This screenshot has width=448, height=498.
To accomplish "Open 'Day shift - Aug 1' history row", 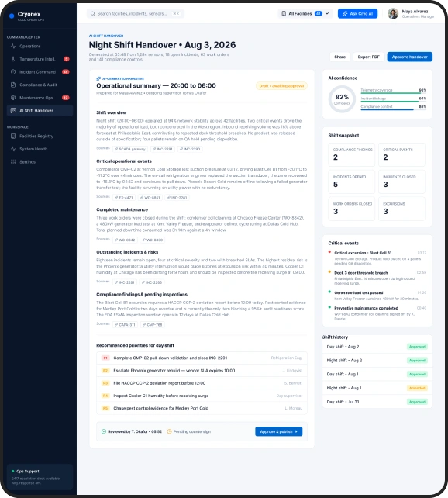I will point(377,374).
